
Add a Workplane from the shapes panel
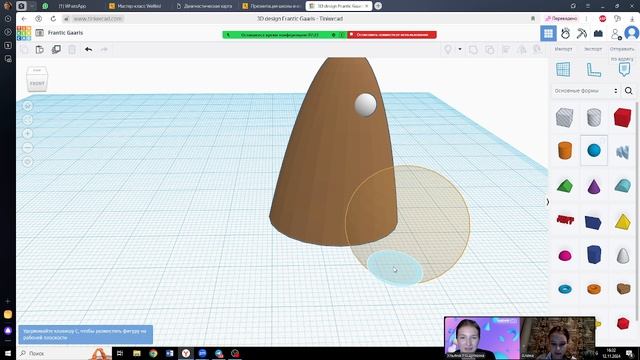(x=563, y=69)
